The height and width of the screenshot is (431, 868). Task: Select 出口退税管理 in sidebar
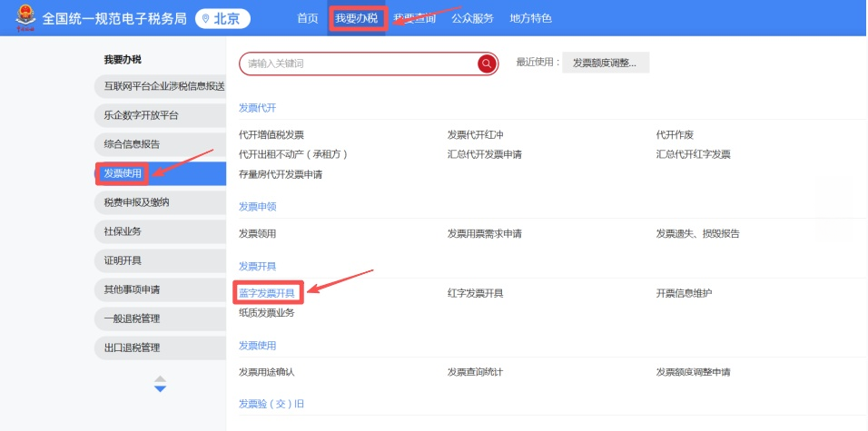[160, 348]
